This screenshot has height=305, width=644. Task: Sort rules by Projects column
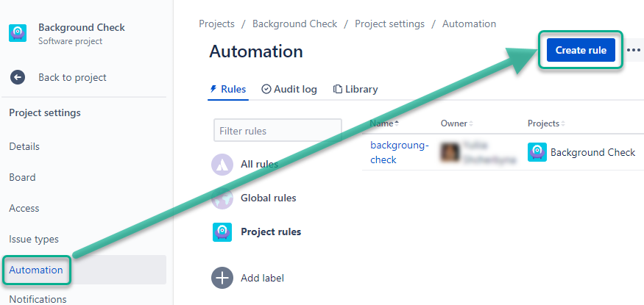(545, 123)
